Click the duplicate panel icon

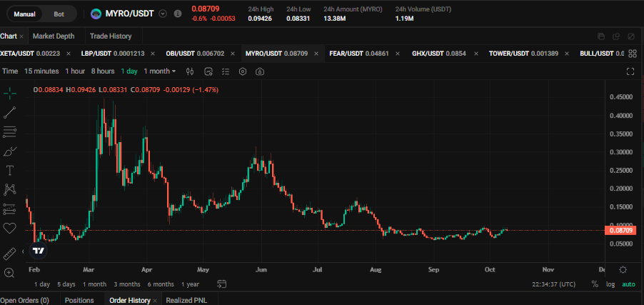click(x=616, y=36)
